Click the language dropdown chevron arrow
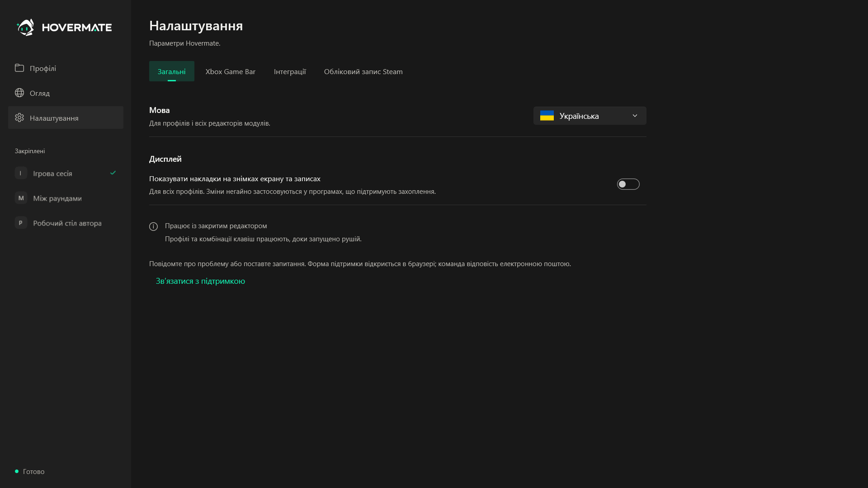The width and height of the screenshot is (868, 488). (x=635, y=116)
